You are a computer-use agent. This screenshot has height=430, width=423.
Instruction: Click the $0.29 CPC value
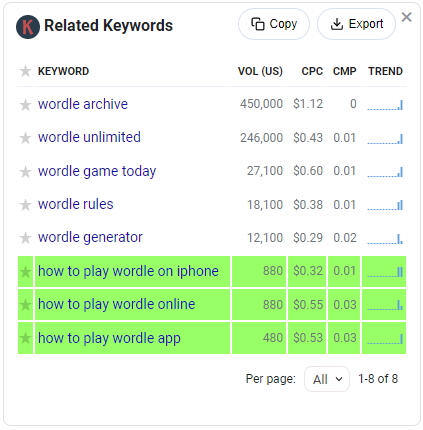tap(308, 238)
